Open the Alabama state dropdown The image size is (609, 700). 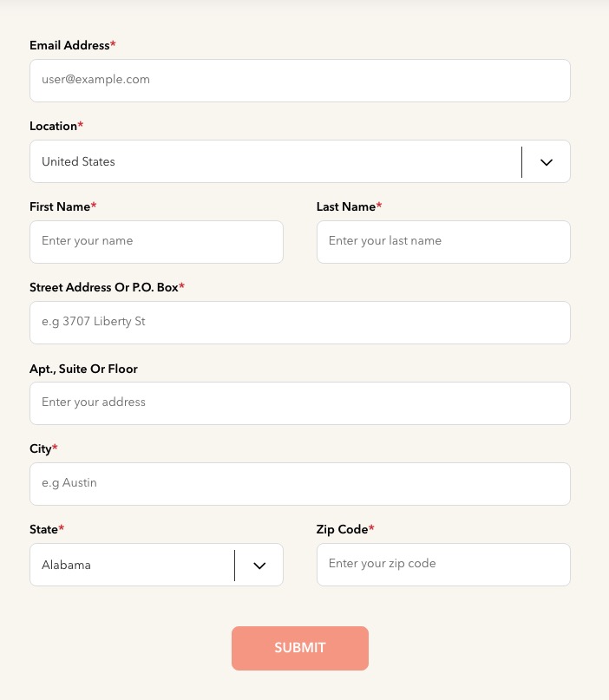pyautogui.click(x=156, y=565)
